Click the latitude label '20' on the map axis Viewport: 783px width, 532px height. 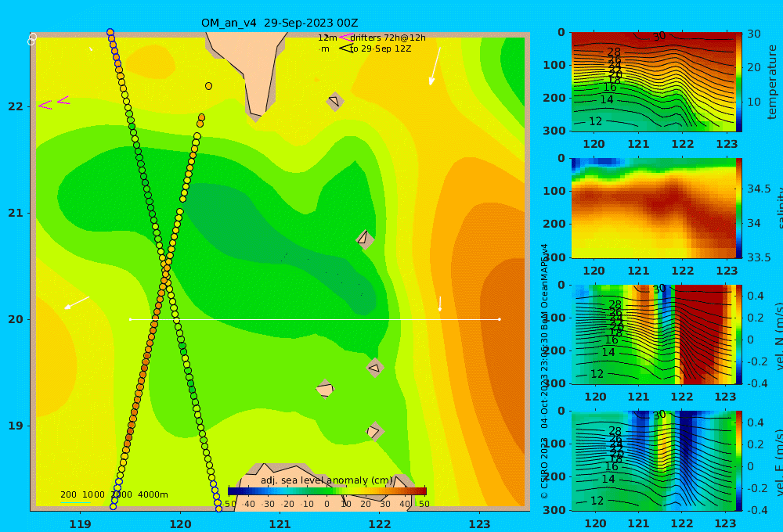click(16, 319)
